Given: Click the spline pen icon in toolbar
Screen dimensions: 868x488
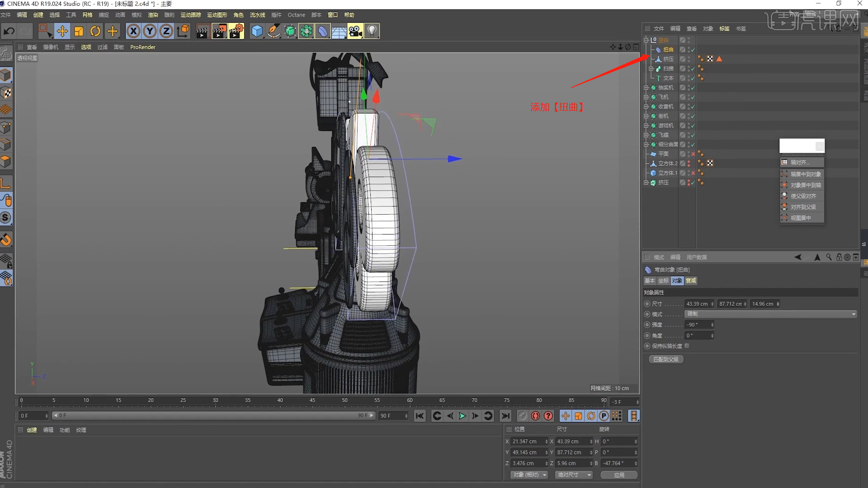Looking at the screenshot, I should tap(274, 31).
